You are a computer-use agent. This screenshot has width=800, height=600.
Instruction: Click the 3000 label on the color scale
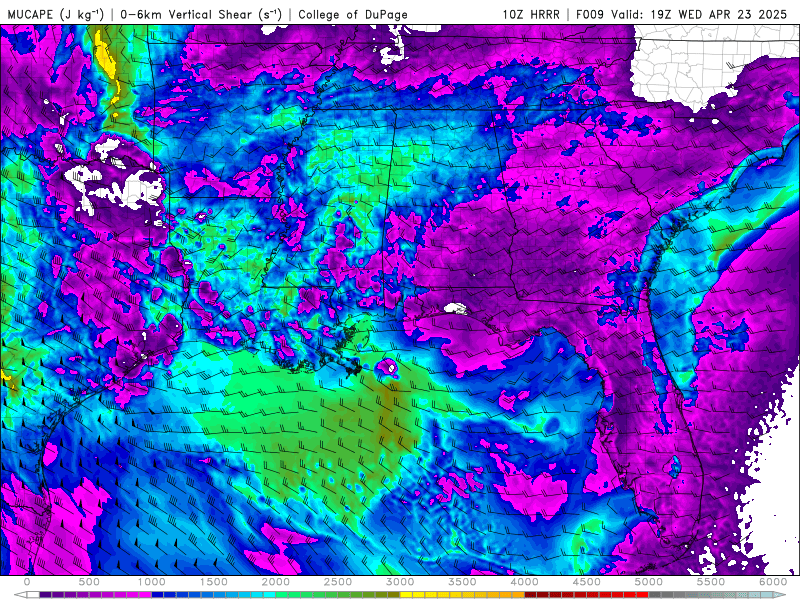pos(401,582)
